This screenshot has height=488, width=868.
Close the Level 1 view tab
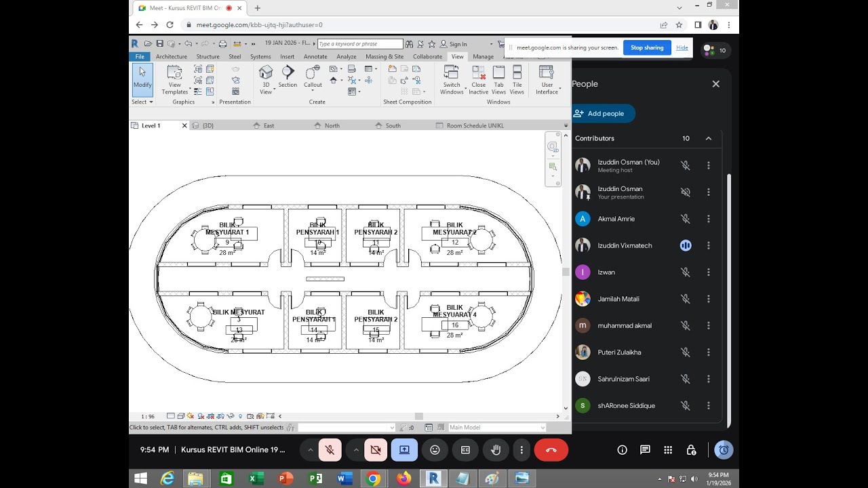point(184,125)
